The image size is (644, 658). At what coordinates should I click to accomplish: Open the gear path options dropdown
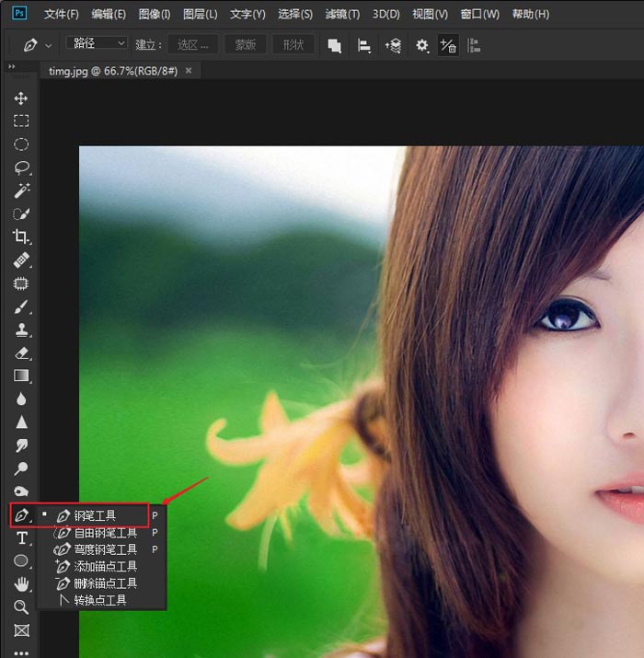[x=422, y=45]
